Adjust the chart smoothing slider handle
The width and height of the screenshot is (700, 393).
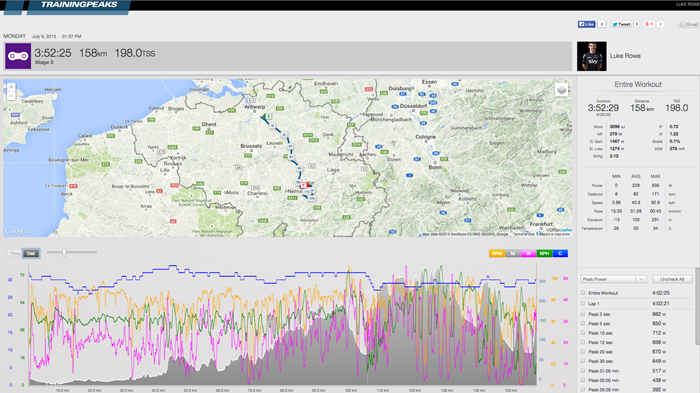click(x=64, y=253)
